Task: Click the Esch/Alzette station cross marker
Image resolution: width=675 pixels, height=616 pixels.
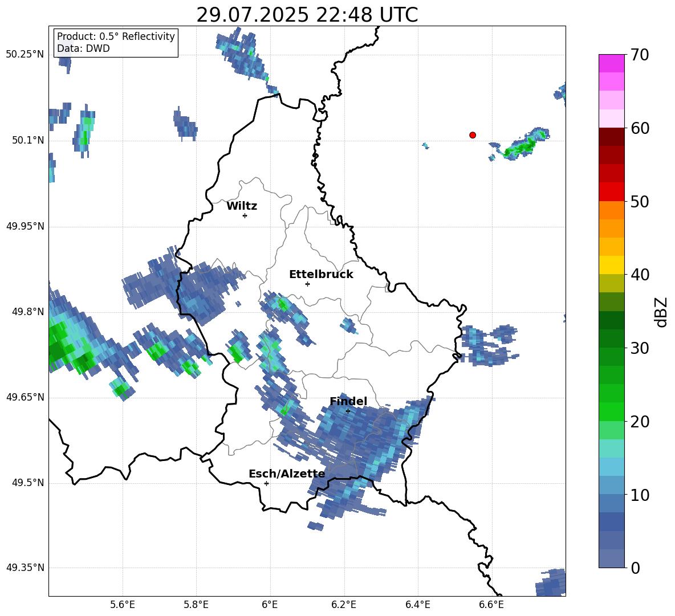Action: tap(266, 483)
